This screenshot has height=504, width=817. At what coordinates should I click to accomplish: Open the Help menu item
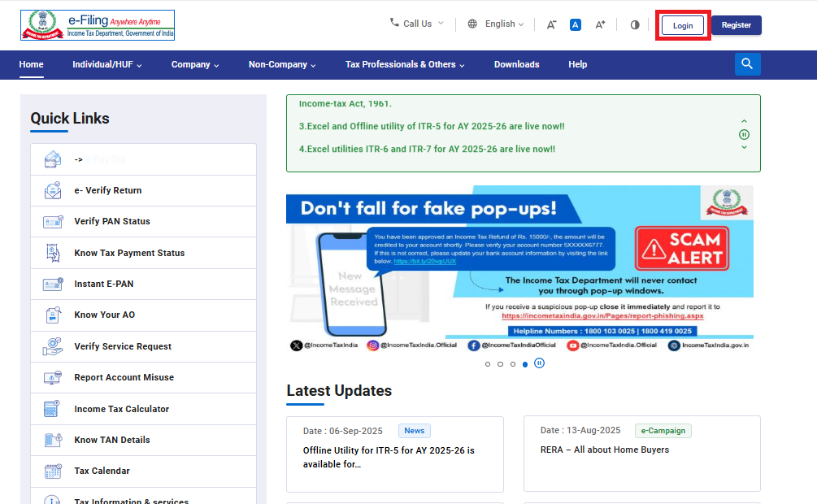pos(577,64)
